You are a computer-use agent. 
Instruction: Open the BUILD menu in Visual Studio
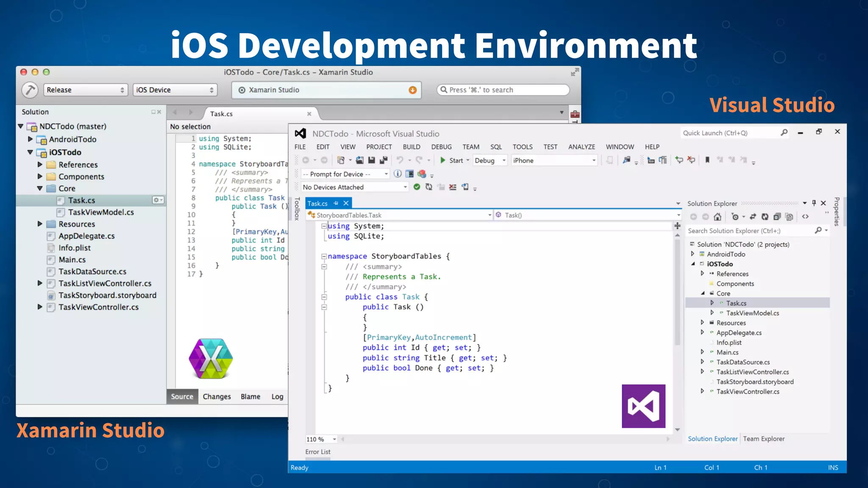tap(412, 147)
